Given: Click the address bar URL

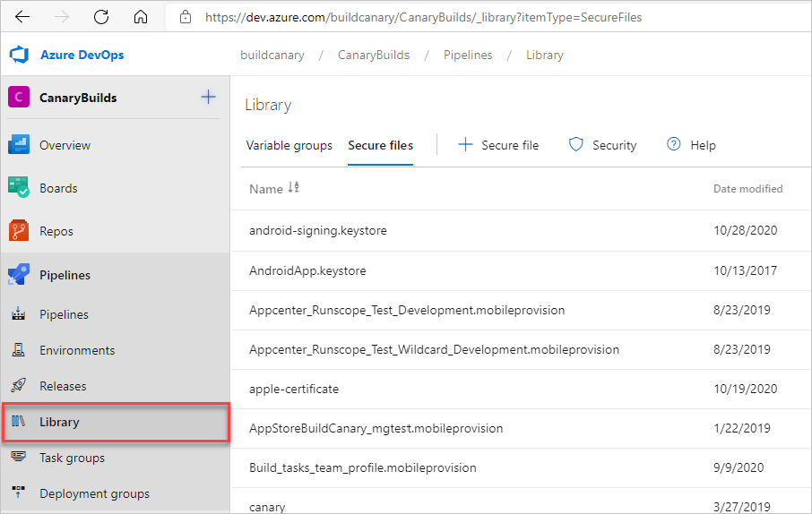Looking at the screenshot, I should click(423, 18).
